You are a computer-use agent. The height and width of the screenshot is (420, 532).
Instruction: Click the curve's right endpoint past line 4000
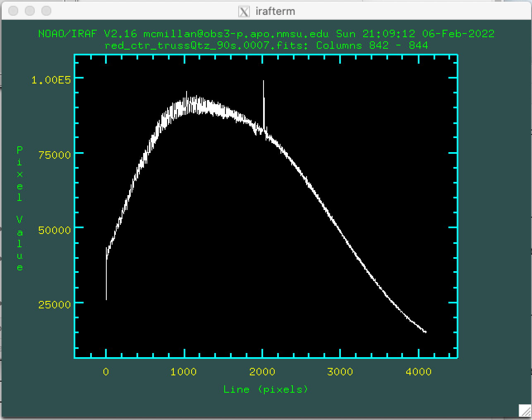426,332
